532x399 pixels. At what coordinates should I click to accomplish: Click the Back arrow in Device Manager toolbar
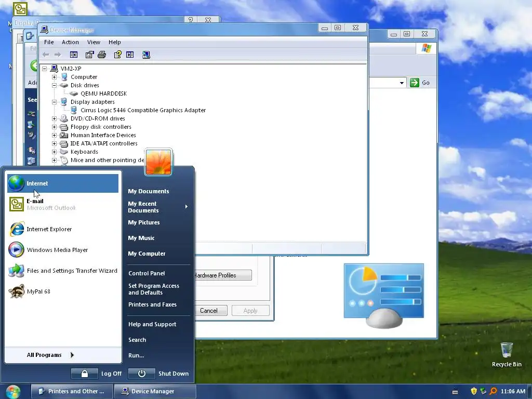pyautogui.click(x=46, y=55)
